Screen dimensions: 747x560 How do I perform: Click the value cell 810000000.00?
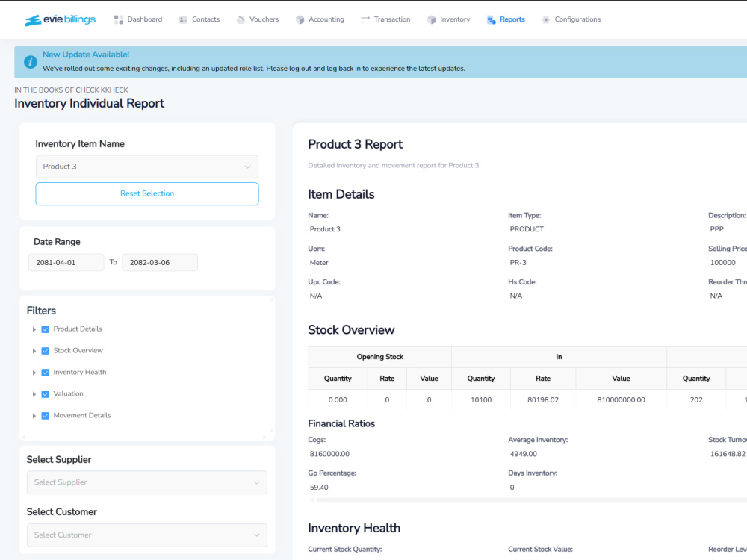(622, 400)
